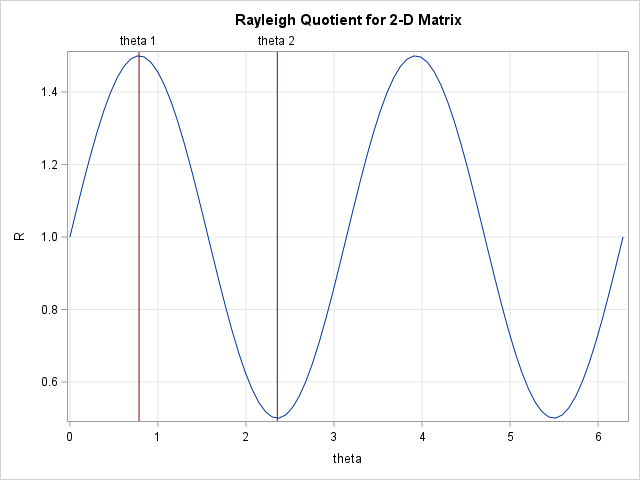The height and width of the screenshot is (480, 640).
Task: Click the curve's last minimum near theta 5.5
Action: 554,418
